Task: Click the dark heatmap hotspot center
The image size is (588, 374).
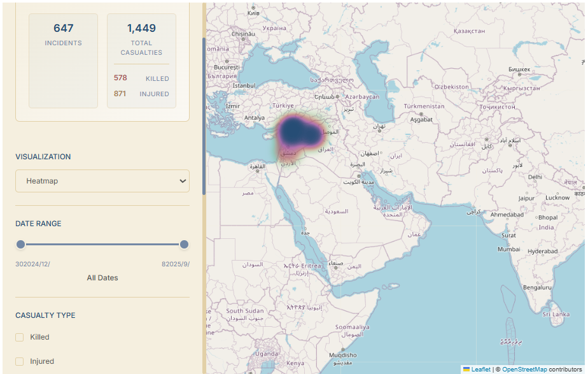Action: click(x=294, y=131)
